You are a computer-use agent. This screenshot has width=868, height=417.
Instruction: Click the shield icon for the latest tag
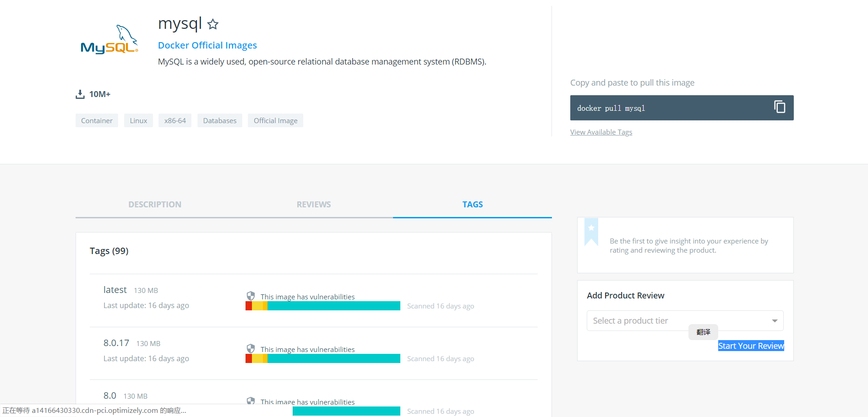tap(251, 296)
